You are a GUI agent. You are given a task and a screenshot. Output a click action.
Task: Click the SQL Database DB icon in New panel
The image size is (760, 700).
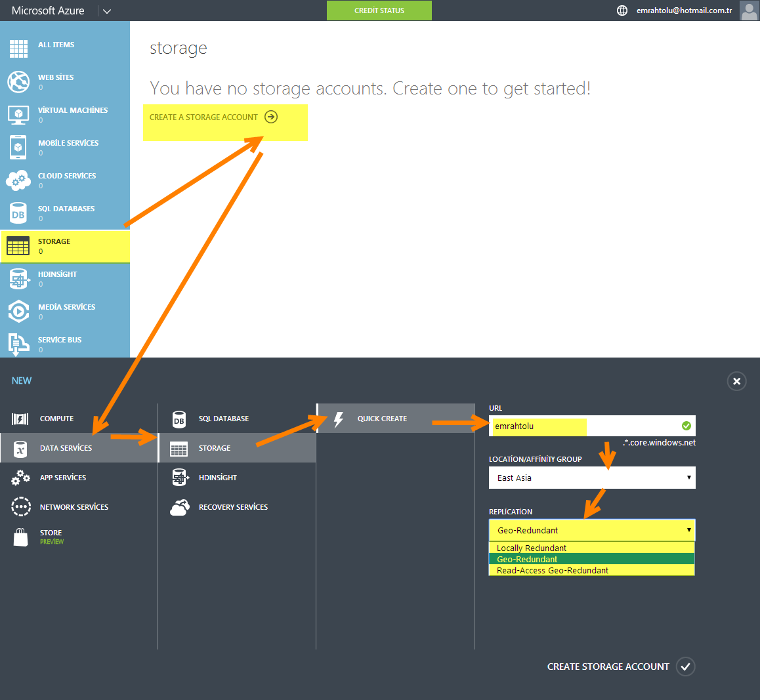pyautogui.click(x=179, y=419)
